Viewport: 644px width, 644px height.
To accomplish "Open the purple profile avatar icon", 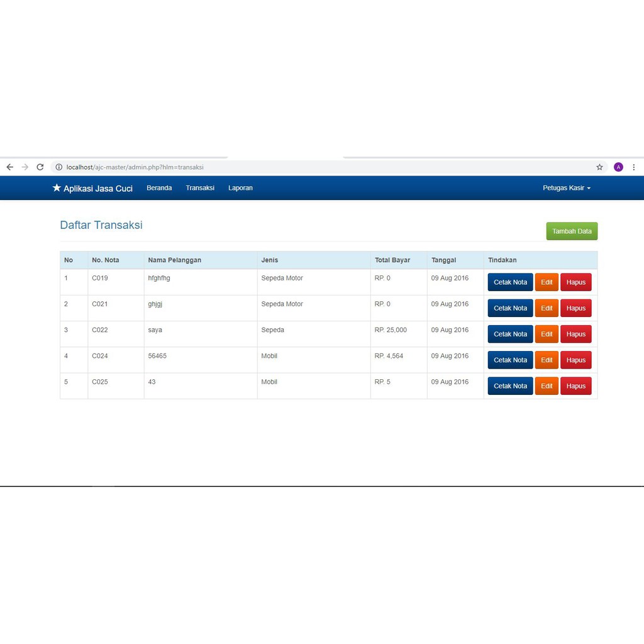I will coord(618,167).
